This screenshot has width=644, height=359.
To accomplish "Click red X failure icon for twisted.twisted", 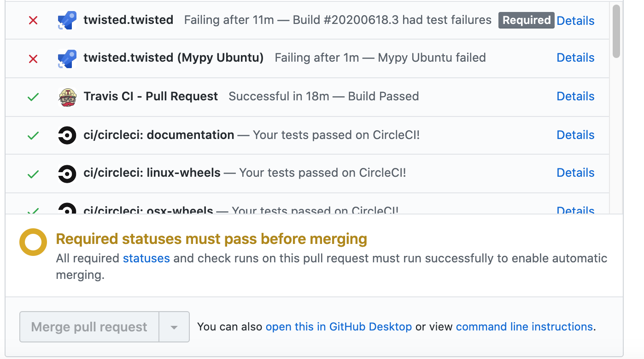I will (x=33, y=21).
